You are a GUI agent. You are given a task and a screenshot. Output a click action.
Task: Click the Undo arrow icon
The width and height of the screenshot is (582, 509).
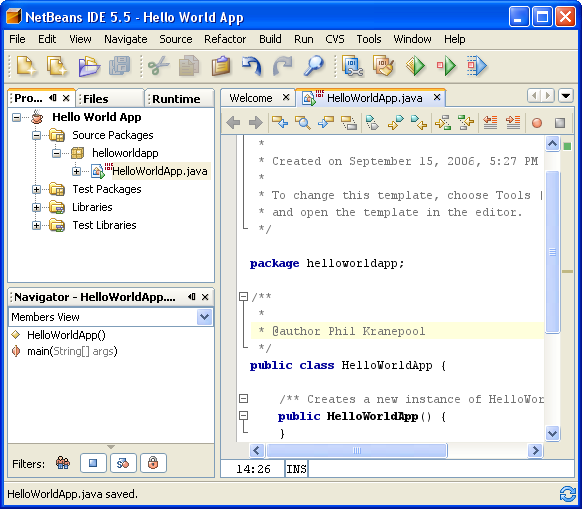point(252,66)
